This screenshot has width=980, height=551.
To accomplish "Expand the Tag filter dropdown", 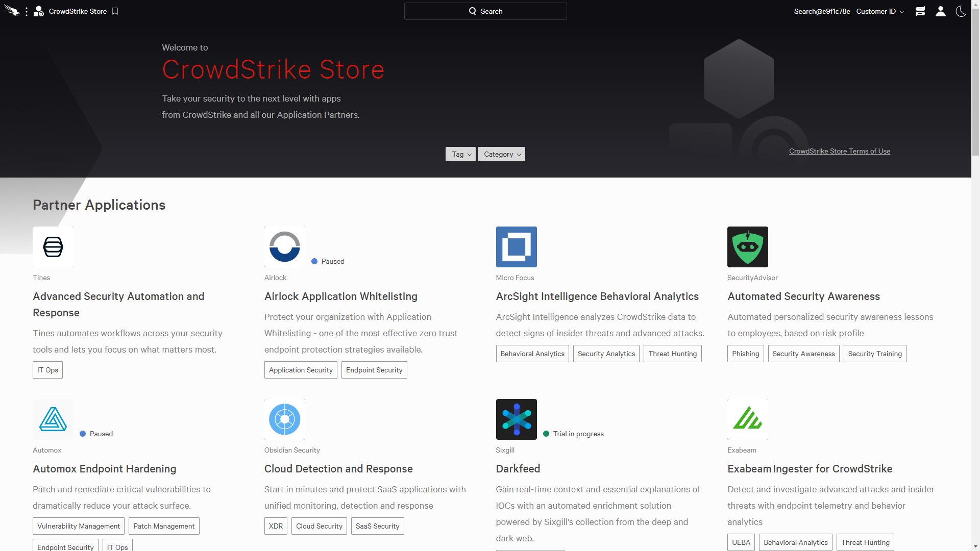I will point(461,154).
